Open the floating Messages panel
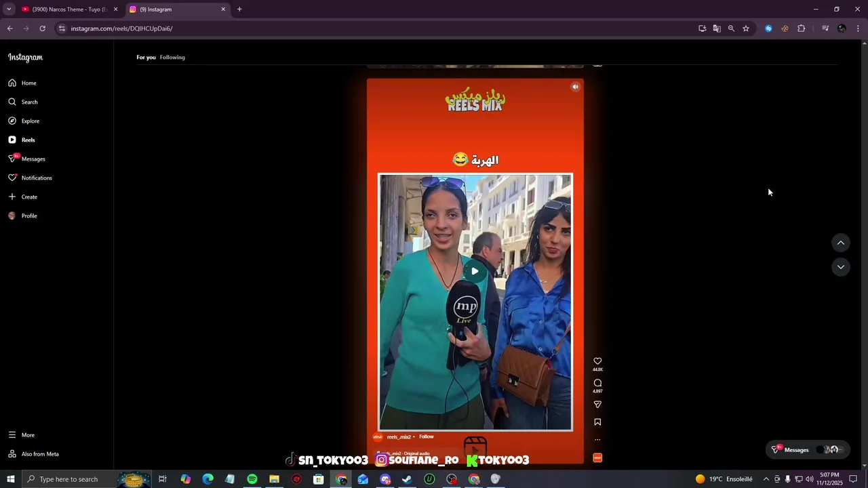The width and height of the screenshot is (868, 488). click(809, 449)
